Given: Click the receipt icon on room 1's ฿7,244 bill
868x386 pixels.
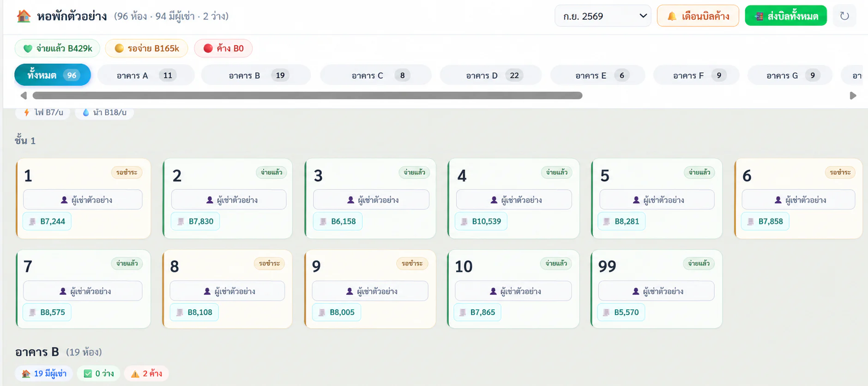Looking at the screenshot, I should [x=32, y=221].
